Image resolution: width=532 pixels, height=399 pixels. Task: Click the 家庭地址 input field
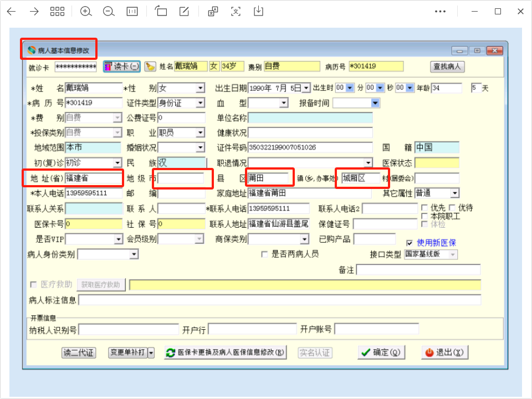309,193
